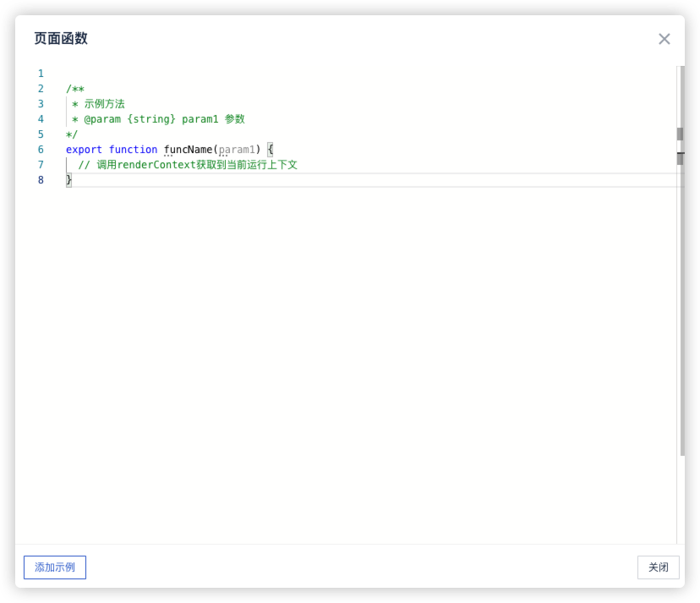Place the cursor at the closing curly brace
Image resolution: width=700 pixels, height=603 pixels.
(x=69, y=180)
